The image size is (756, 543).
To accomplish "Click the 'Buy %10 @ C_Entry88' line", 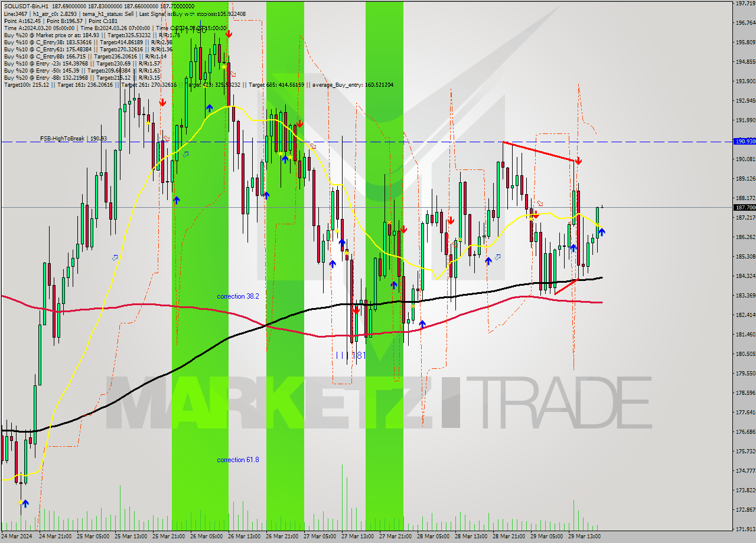I will (86, 56).
